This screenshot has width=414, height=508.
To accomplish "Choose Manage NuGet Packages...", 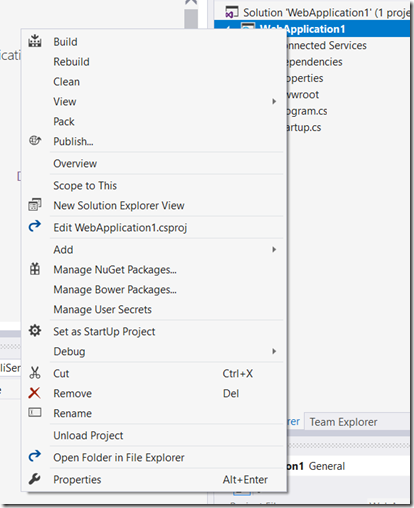I will (x=153, y=270).
